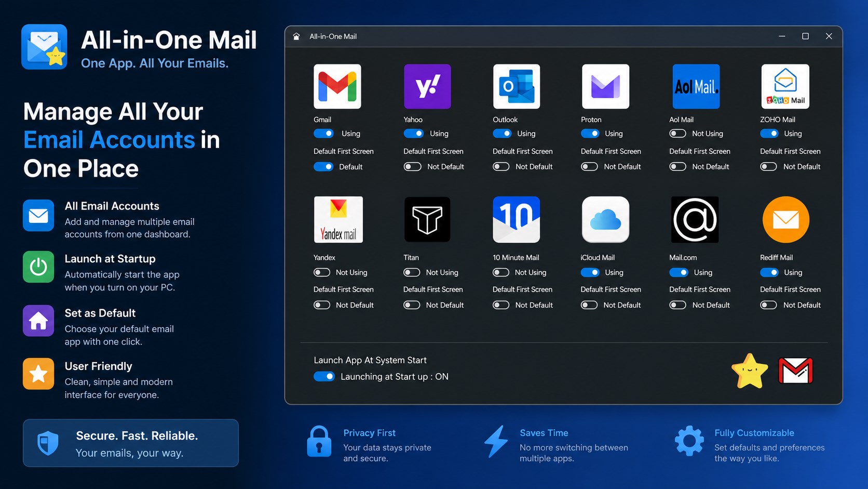Click the green Launch at Startup power icon
The height and width of the screenshot is (489, 868).
[38, 267]
